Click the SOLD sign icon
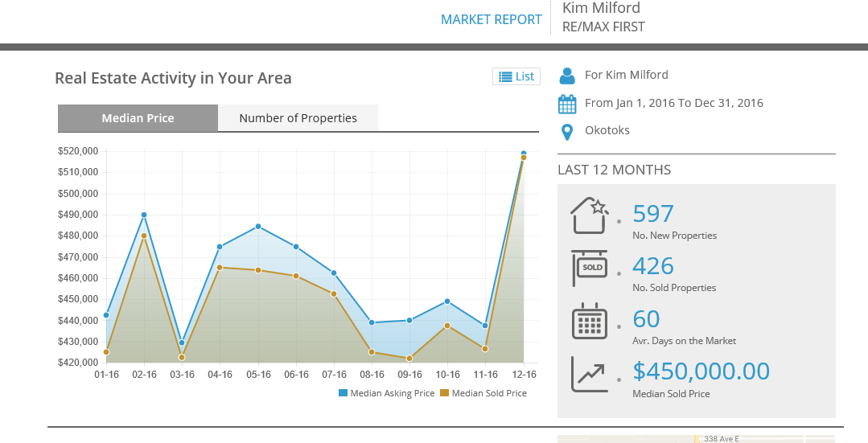The height and width of the screenshot is (443, 868). [x=589, y=268]
